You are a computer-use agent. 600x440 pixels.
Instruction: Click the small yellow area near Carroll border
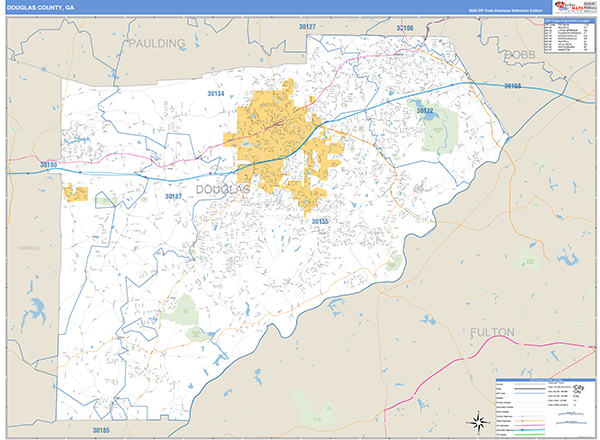74,192
